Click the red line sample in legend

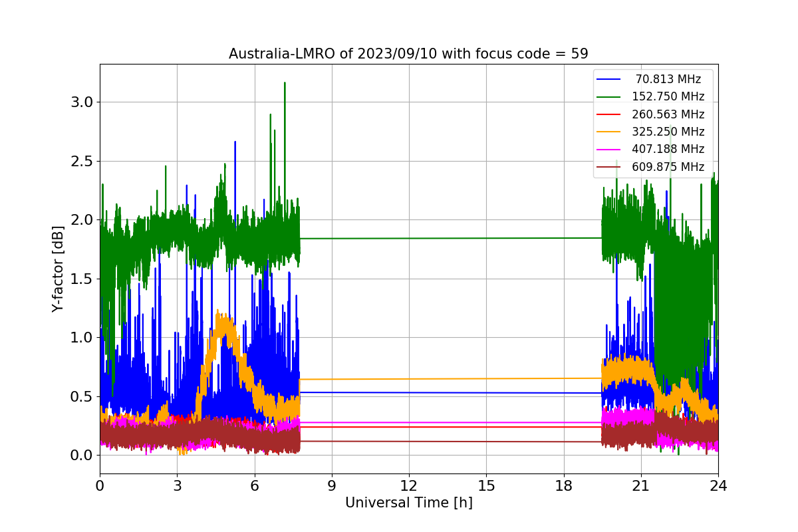[608, 114]
